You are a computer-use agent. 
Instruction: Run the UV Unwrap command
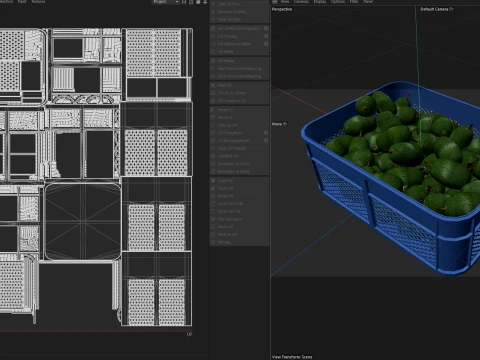coord(237,36)
